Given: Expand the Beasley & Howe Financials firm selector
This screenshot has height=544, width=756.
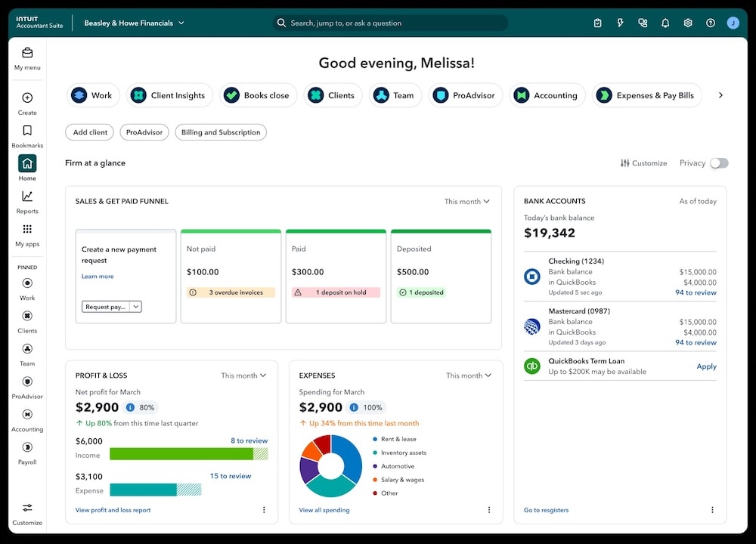Looking at the screenshot, I should coord(135,23).
